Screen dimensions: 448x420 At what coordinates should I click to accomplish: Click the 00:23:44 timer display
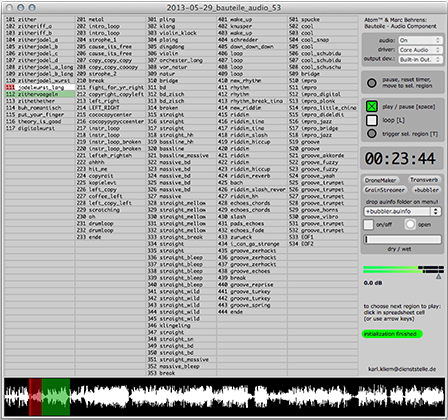[x=400, y=158]
